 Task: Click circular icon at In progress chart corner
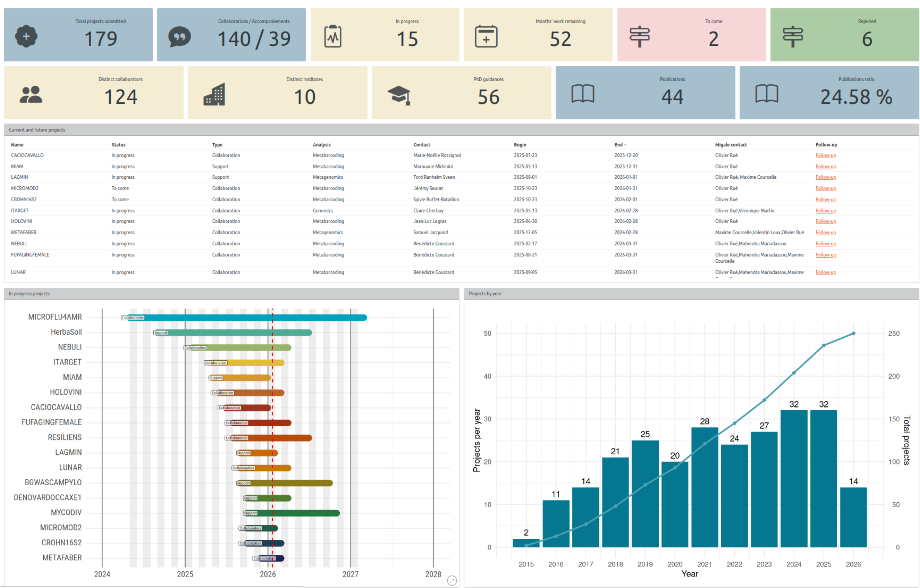tap(452, 580)
